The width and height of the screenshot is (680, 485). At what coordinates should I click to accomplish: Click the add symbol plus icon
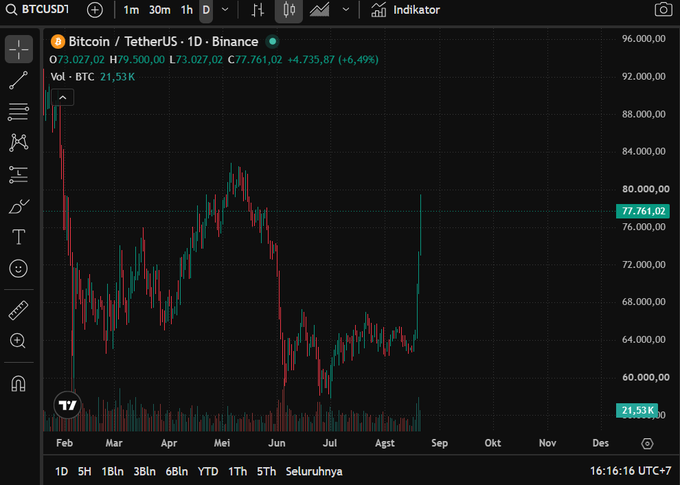pos(95,10)
